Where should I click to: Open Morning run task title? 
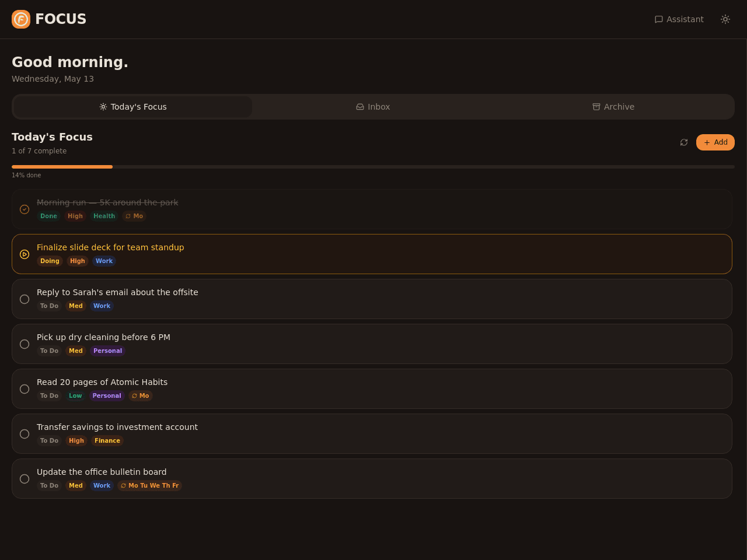coord(107,202)
